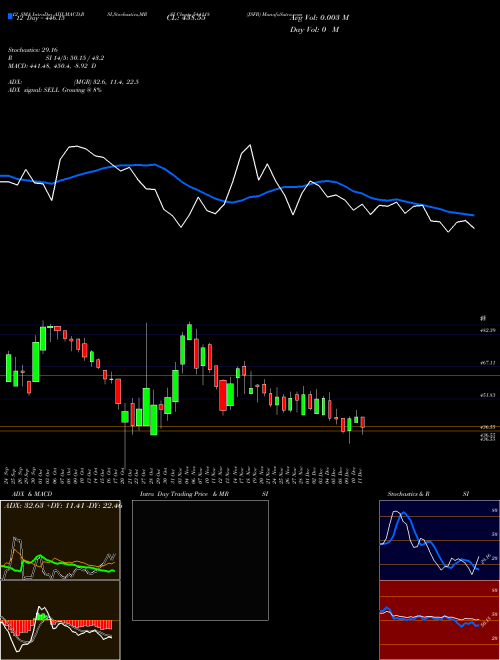
Task: Click the '(MGR) 32.6, 11.4, 22.5' ADX values
Action: (x=106, y=82)
